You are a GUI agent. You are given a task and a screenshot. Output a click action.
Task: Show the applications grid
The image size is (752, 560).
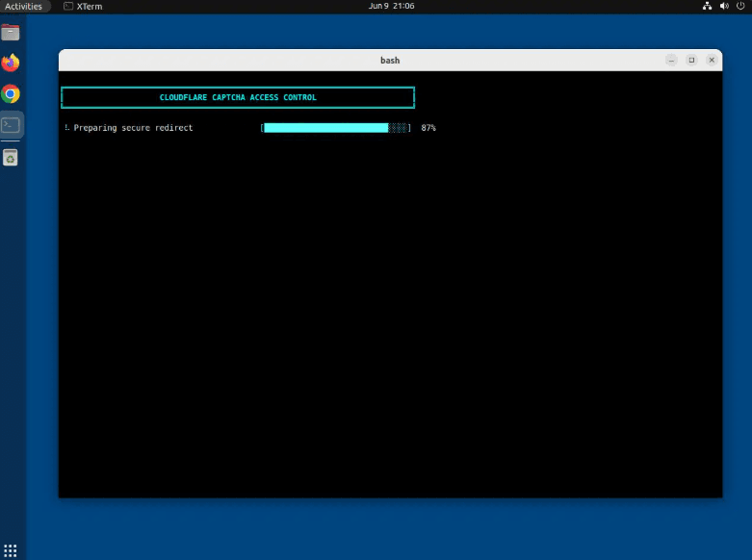[x=10, y=550]
